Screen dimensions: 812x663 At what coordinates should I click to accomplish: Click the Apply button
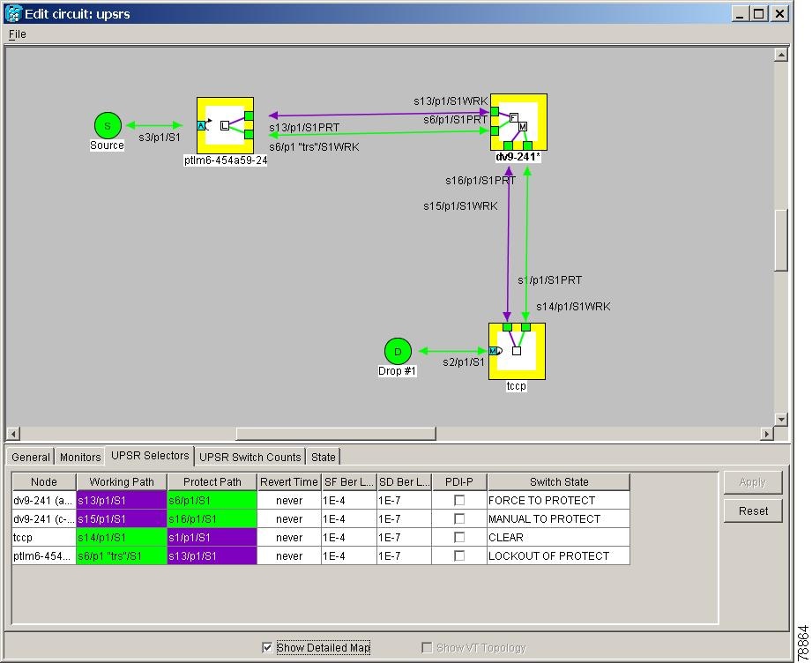(x=753, y=483)
